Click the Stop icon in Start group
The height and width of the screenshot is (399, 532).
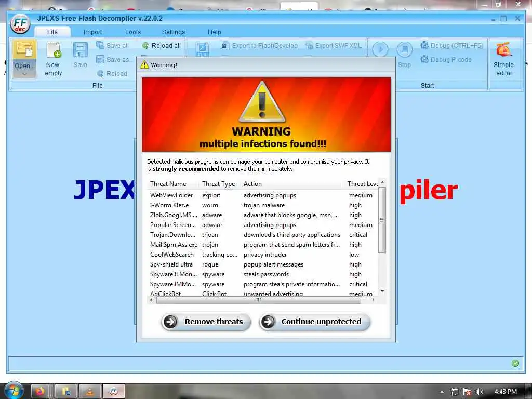[404, 49]
